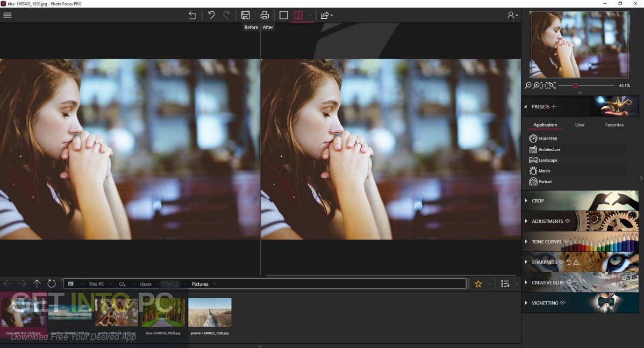Click the 1:1 zoom icon
This screenshot has height=348, width=644.
click(544, 85)
